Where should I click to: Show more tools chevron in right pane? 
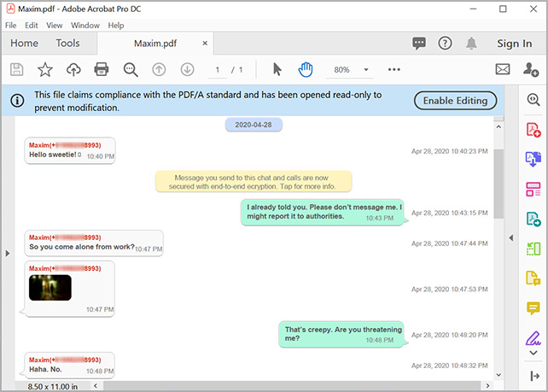click(533, 353)
